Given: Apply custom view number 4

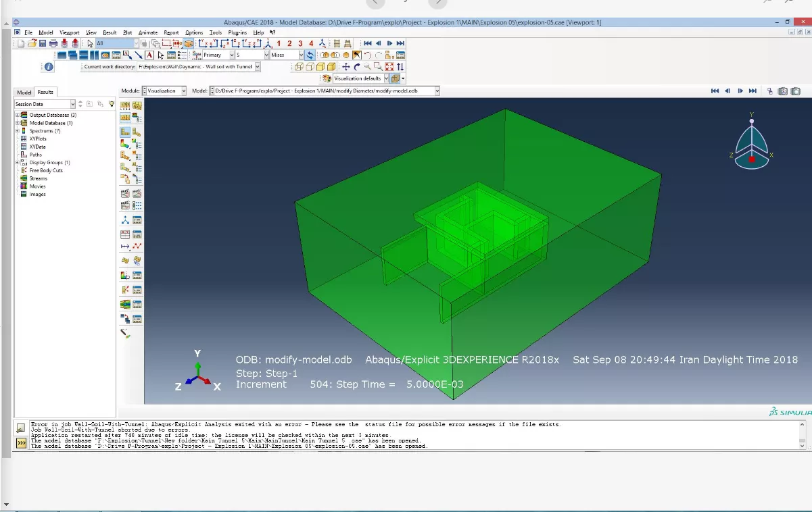Looking at the screenshot, I should [x=311, y=43].
